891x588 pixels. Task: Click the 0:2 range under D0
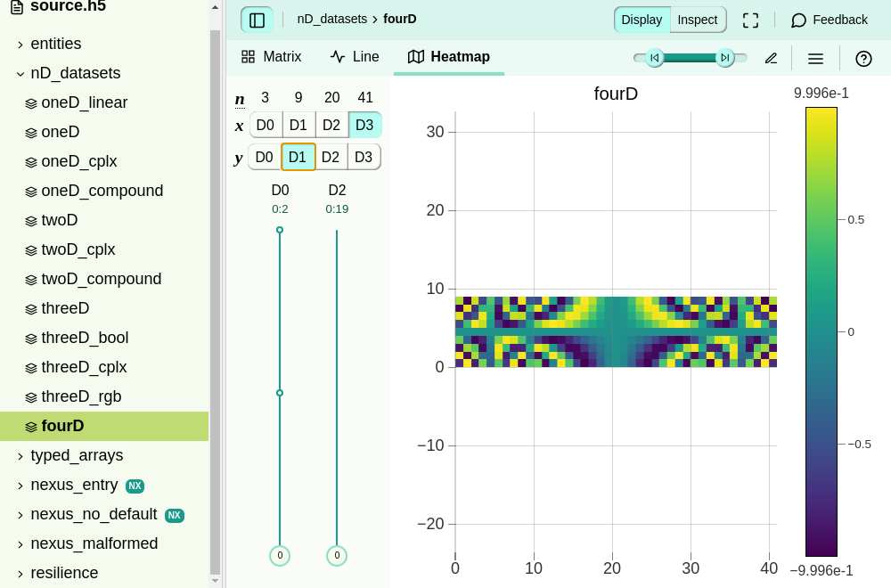(280, 209)
